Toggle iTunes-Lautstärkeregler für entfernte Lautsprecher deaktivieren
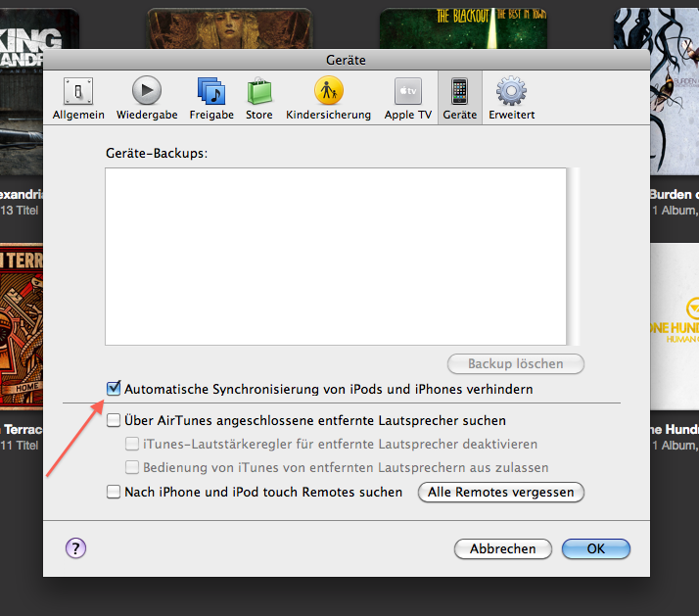 (x=132, y=444)
